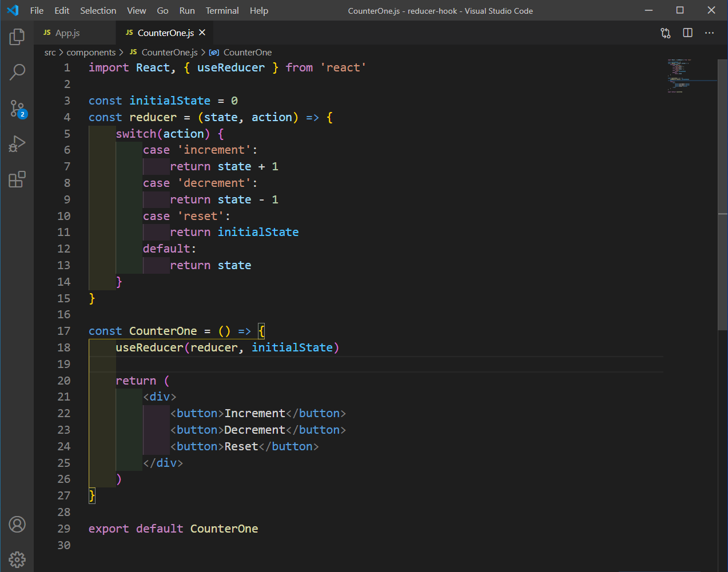
Task: Click the 'switch' keyword on line 5
Action: pos(136,134)
